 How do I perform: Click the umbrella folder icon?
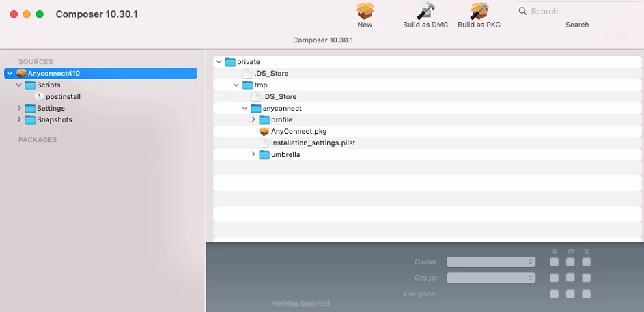(x=264, y=155)
